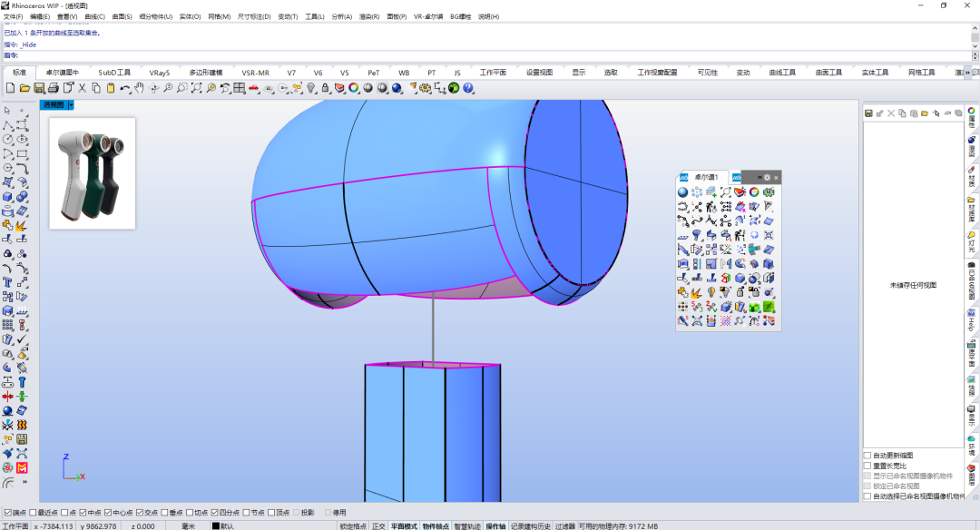Open the 渲染(R) menu
980x530 pixels.
368,17
